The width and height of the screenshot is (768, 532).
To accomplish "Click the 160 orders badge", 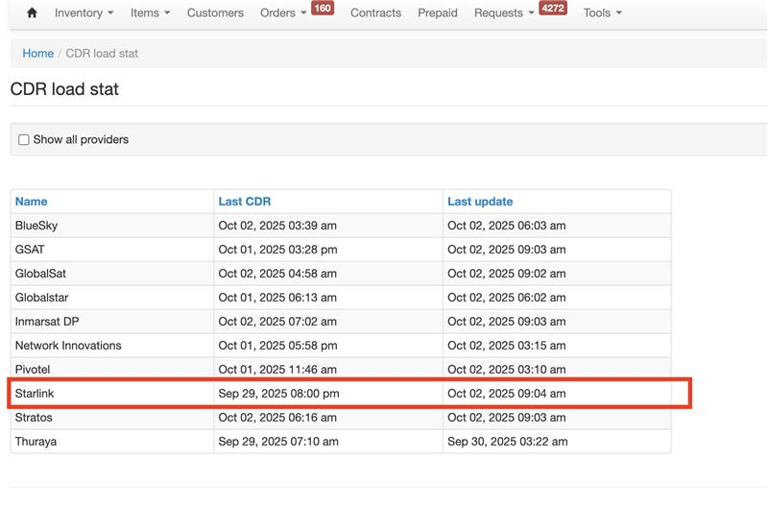I will (x=323, y=9).
